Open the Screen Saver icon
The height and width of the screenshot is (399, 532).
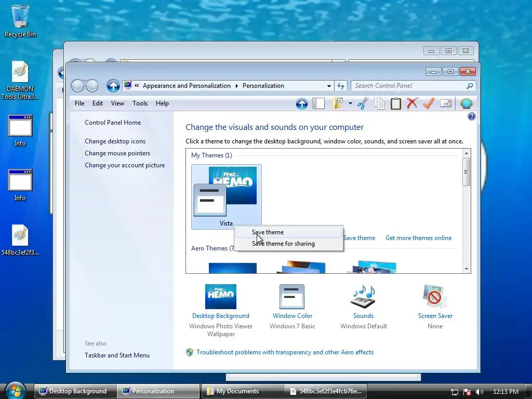[435, 297]
